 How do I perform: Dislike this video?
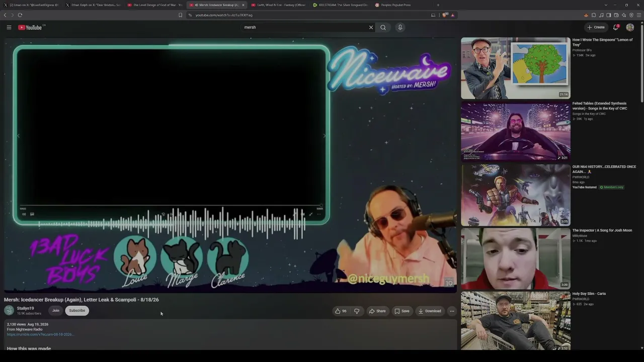[x=357, y=311]
